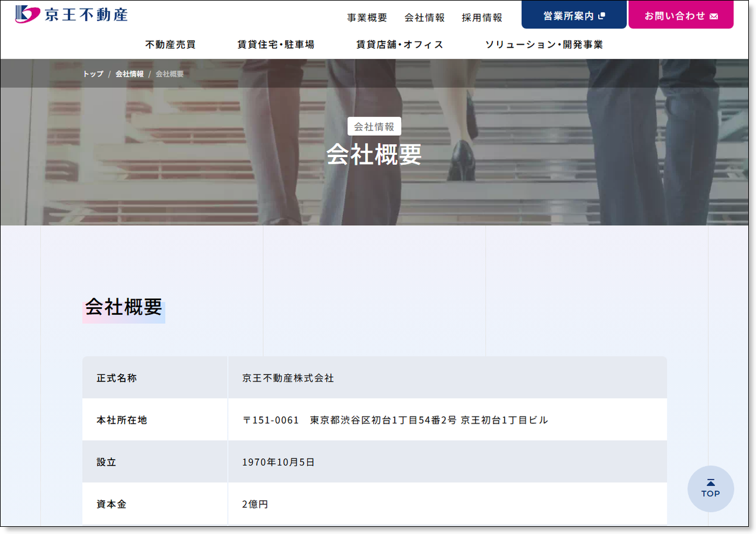The image size is (756, 534).
Task: Click the address cell 〒151-0061
Action: (447, 420)
